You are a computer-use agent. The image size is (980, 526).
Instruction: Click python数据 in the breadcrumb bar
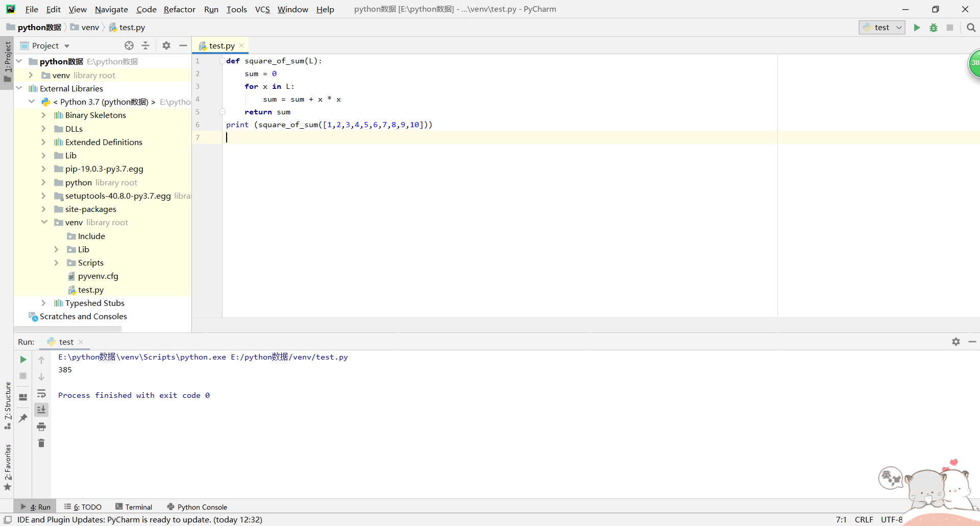tap(34, 27)
